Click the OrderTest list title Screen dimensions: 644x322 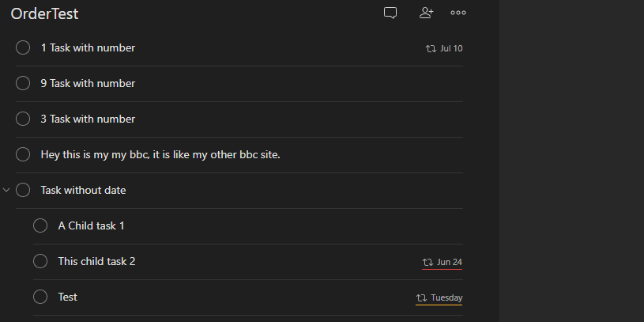coord(44,13)
